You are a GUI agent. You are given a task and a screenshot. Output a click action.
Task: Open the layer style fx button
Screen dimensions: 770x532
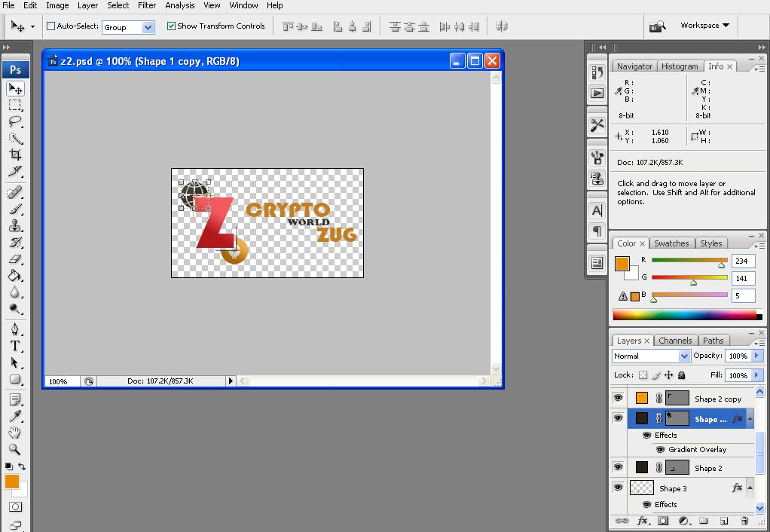tap(643, 521)
